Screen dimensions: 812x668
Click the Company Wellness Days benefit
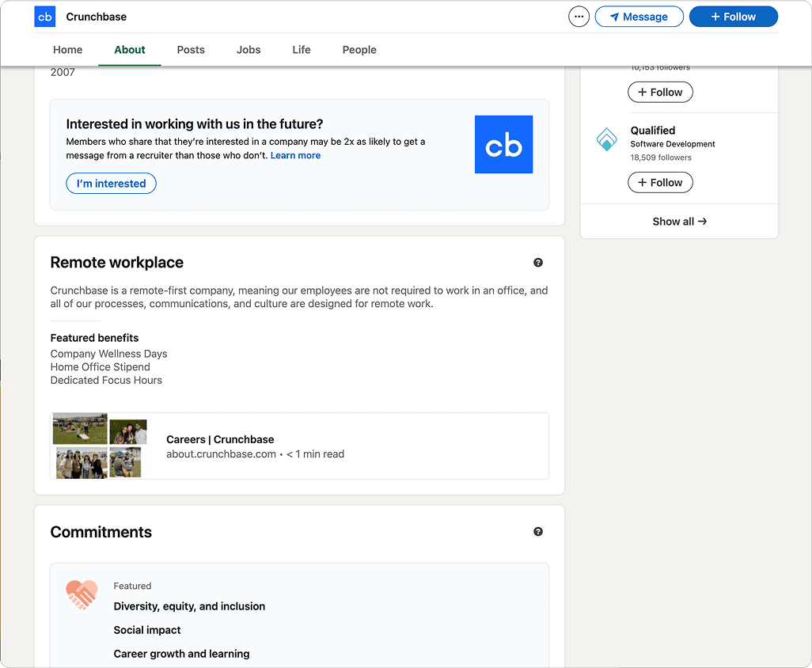pos(108,354)
